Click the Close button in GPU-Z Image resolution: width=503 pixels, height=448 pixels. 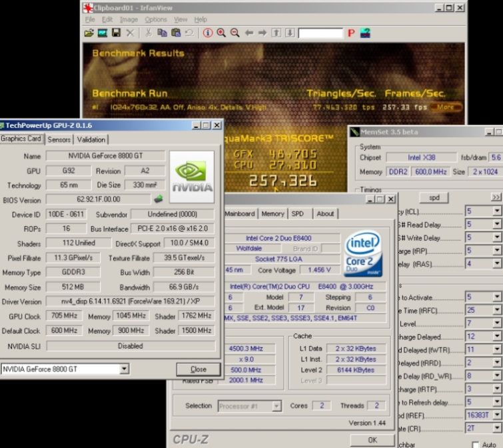(199, 369)
